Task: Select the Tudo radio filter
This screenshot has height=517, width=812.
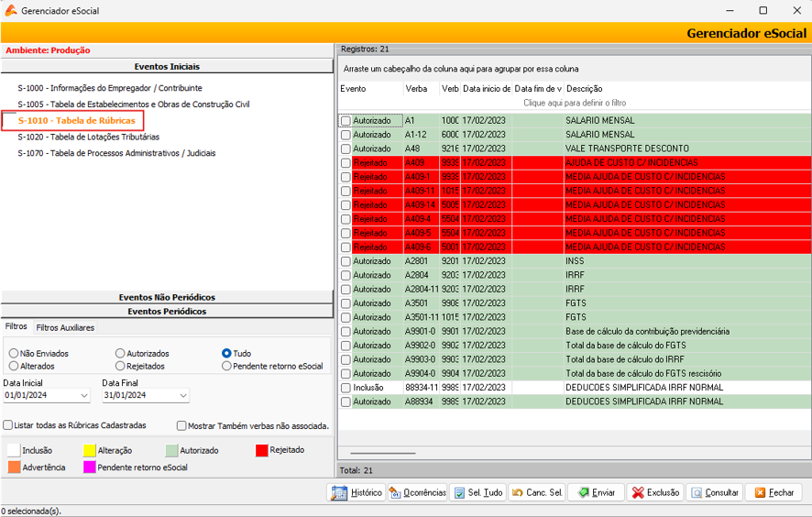Action: 226,353
